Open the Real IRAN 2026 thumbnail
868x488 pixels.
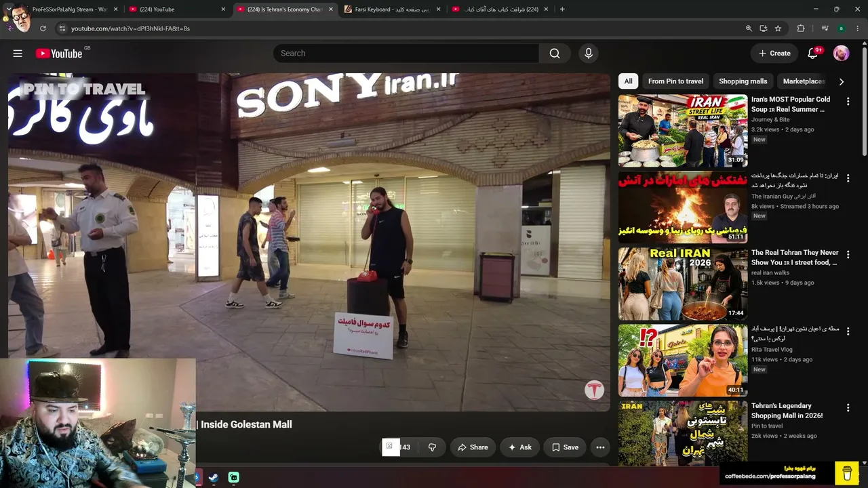click(x=683, y=284)
